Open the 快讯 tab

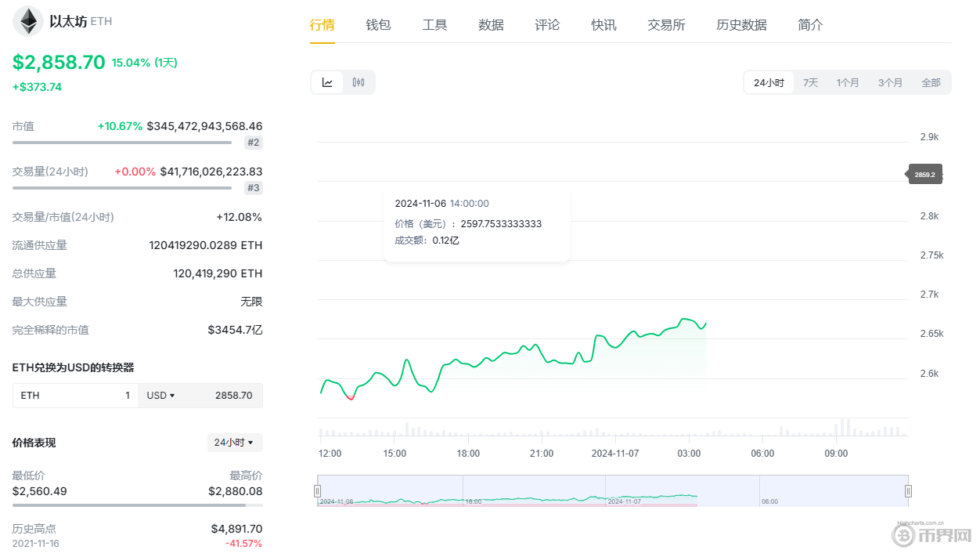tap(603, 24)
